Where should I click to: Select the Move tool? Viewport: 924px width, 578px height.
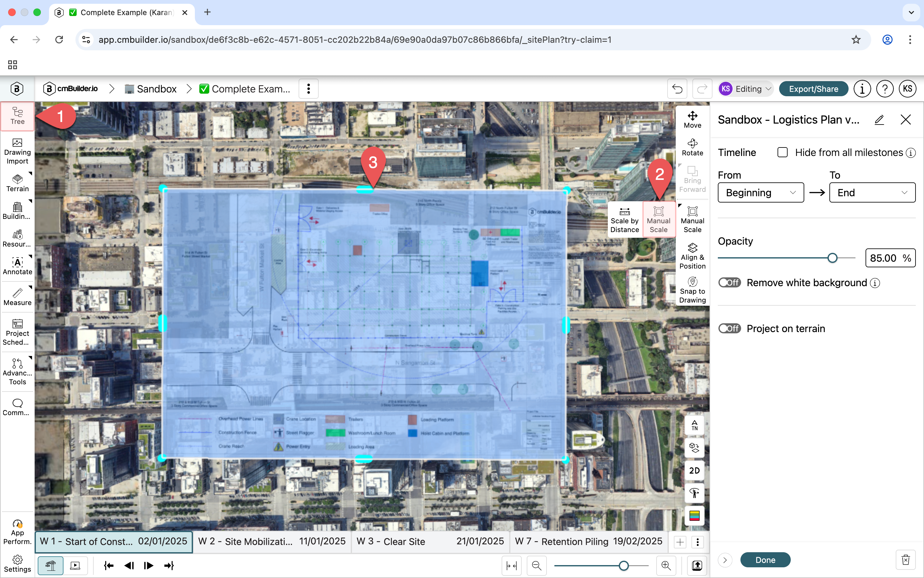coord(692,119)
